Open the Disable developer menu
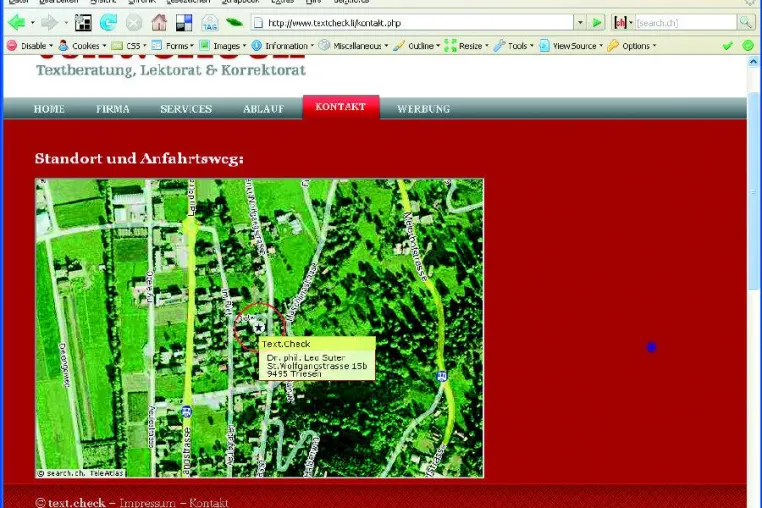The width and height of the screenshot is (762, 508). click(x=30, y=46)
